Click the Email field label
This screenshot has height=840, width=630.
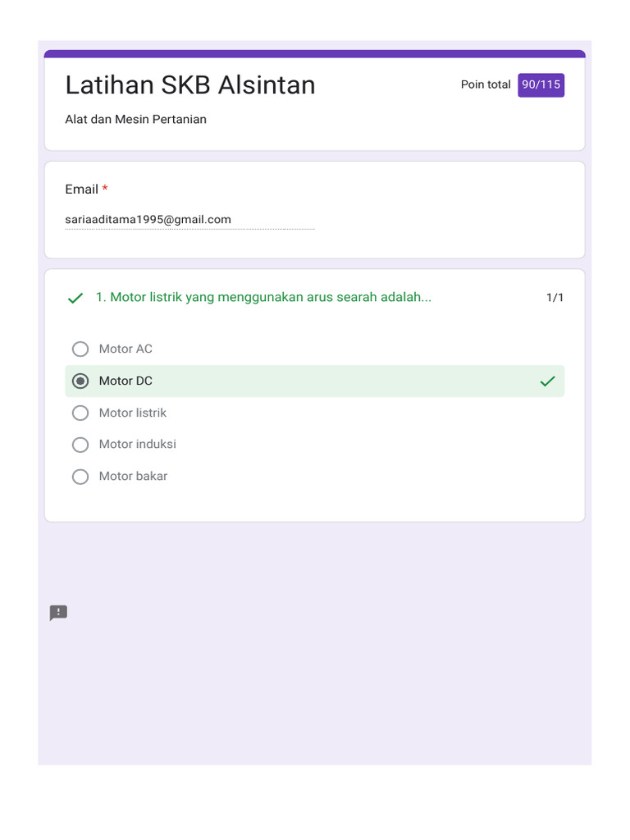click(x=82, y=189)
